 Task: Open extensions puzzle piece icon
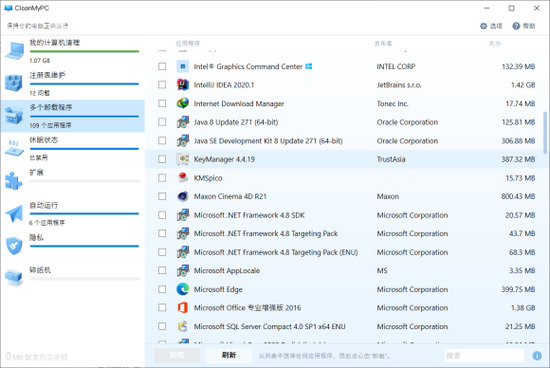point(14,181)
